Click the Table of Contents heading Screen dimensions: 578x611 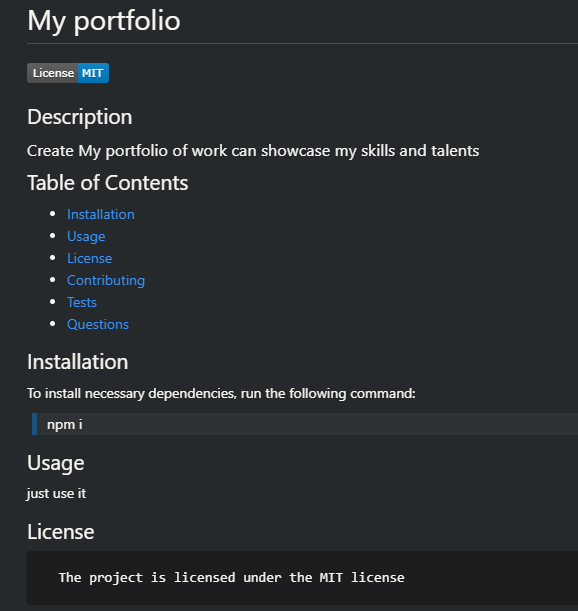tap(108, 183)
